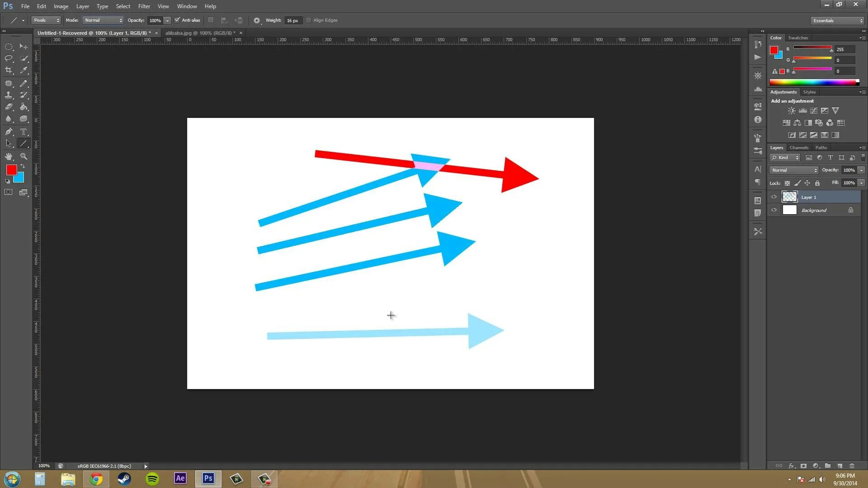Create a new layer group folder
This screenshot has width=868, height=488.
pos(827,466)
